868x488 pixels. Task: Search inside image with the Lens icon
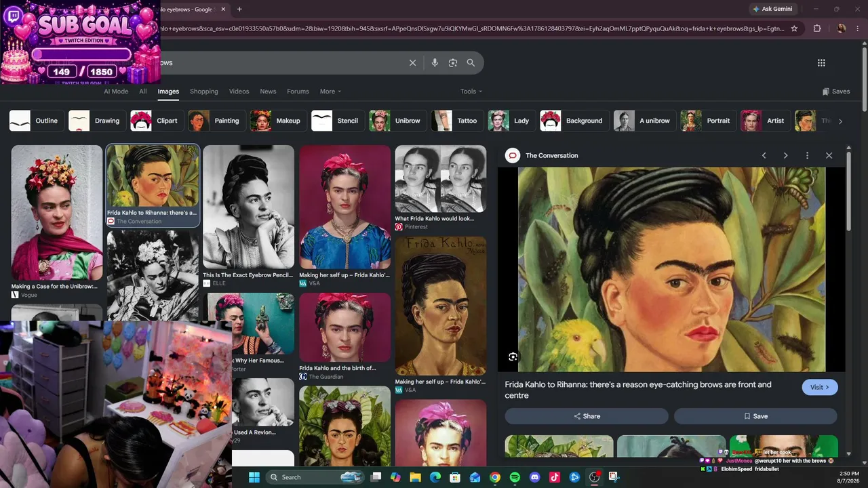click(x=513, y=357)
